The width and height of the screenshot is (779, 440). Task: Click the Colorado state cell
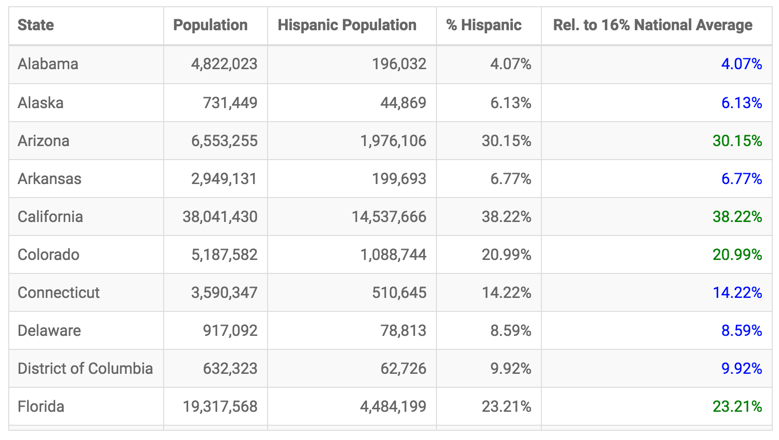48,255
